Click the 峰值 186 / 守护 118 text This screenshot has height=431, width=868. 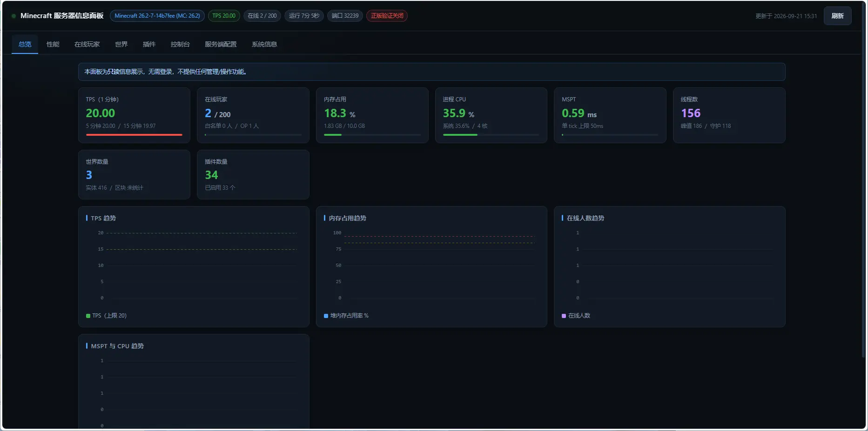pyautogui.click(x=706, y=126)
